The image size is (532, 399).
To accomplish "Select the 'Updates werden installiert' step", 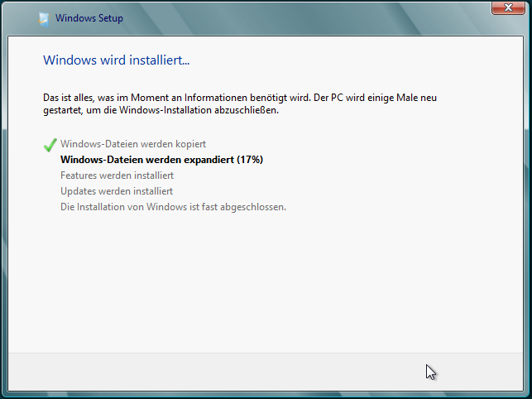I will (117, 191).
